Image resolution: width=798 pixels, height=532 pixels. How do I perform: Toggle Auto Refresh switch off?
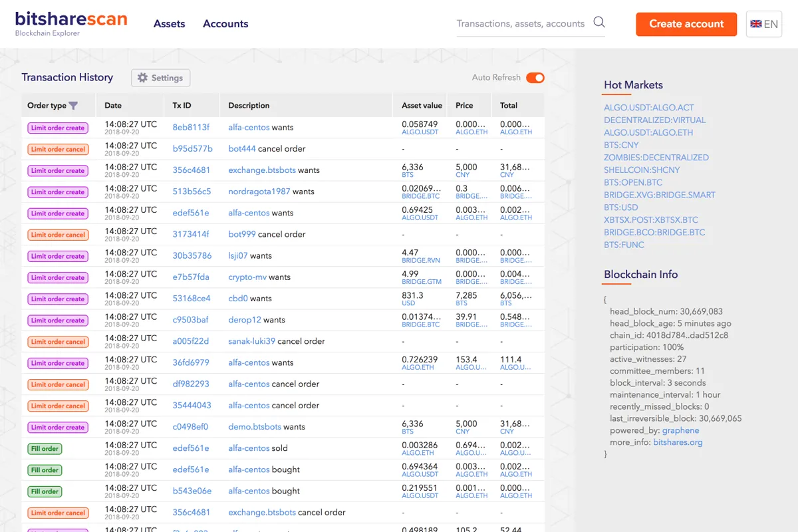[535, 78]
